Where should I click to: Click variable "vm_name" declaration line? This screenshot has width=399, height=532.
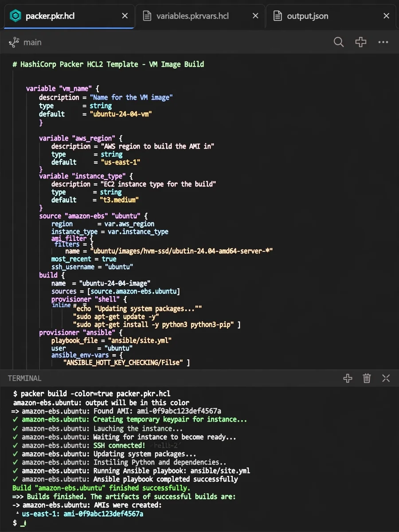(x=63, y=89)
